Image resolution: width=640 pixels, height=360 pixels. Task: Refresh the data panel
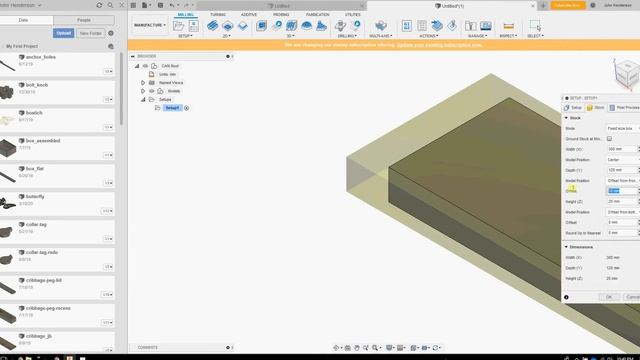pyautogui.click(x=99, y=5)
